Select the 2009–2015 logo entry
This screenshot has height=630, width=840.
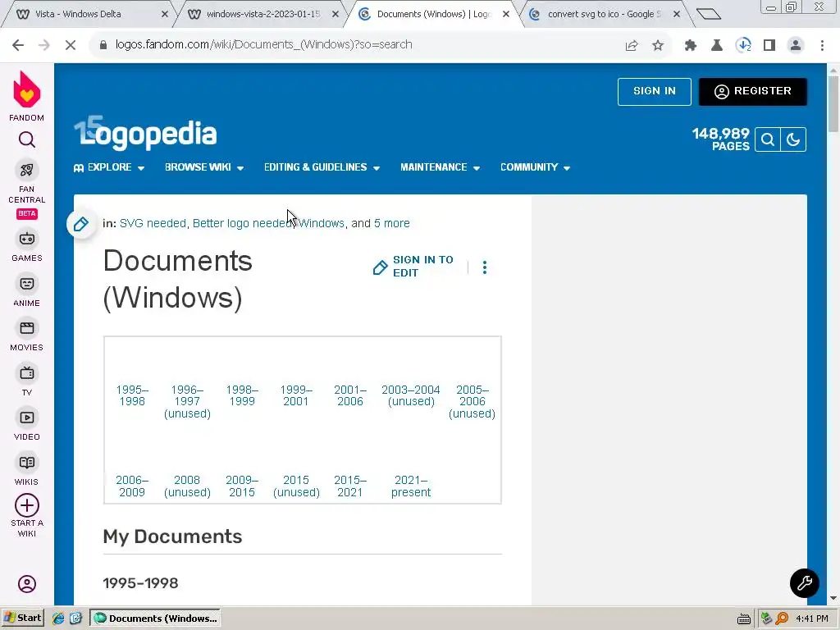click(x=242, y=486)
